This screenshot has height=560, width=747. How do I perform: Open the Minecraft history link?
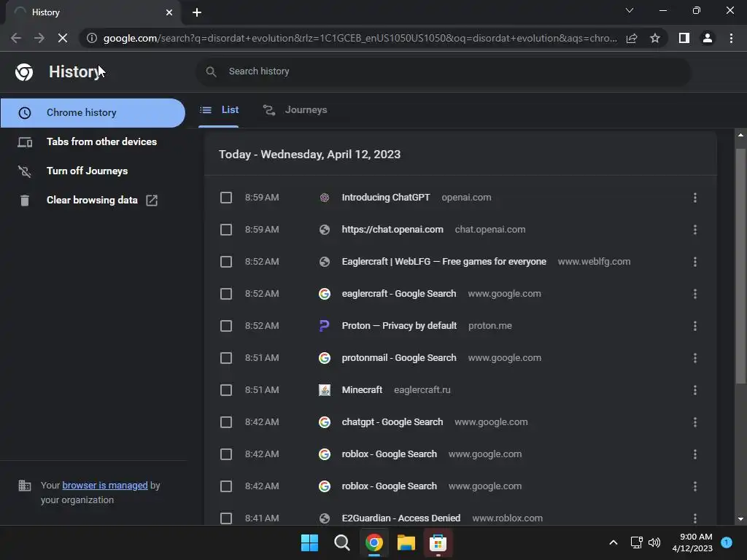click(x=362, y=390)
